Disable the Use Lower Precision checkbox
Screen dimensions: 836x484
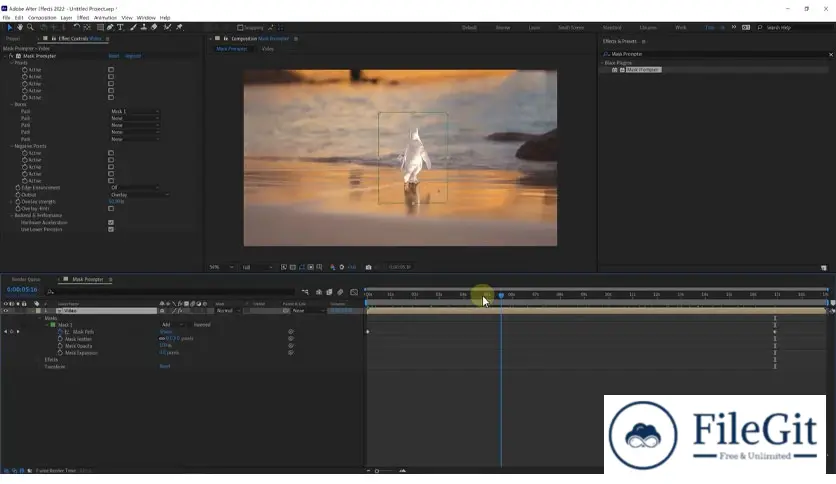pyautogui.click(x=111, y=229)
